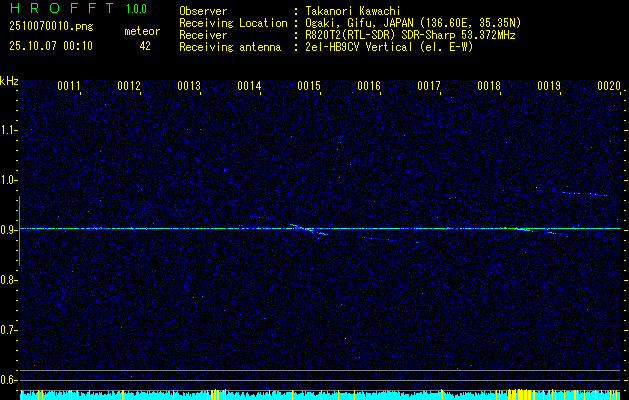Click the kHz axis unit label

pos(9,81)
